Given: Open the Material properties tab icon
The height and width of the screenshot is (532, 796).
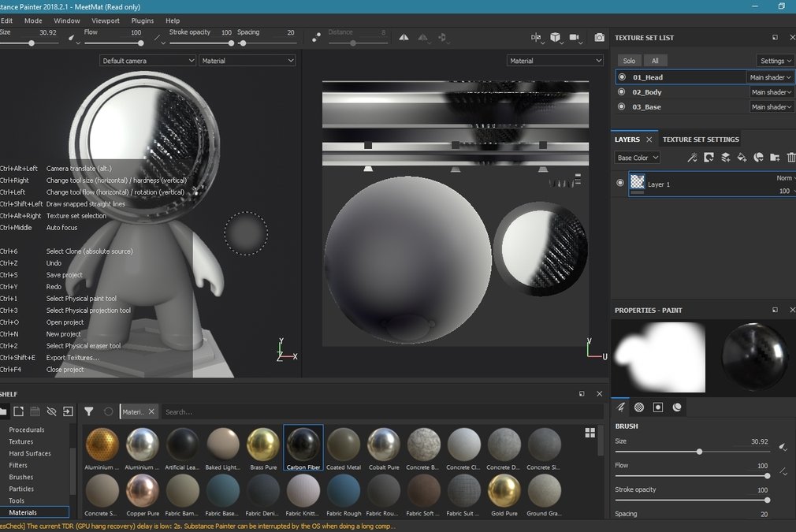Looking at the screenshot, I should (x=677, y=407).
